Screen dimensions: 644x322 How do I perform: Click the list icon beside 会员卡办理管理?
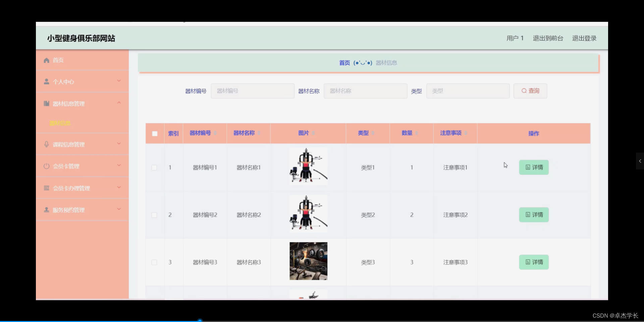click(46, 188)
